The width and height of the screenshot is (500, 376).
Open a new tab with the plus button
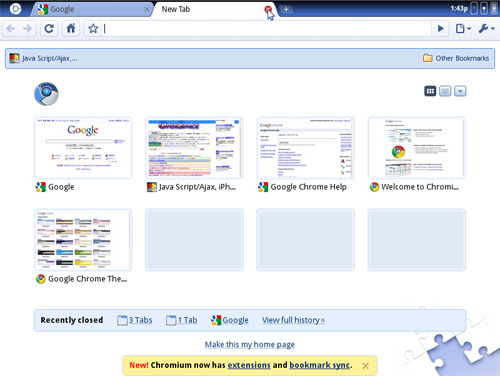[286, 10]
